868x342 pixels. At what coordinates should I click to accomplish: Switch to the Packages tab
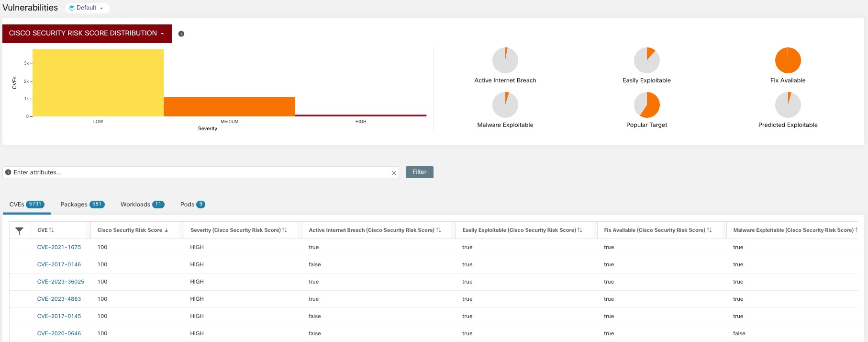82,205
